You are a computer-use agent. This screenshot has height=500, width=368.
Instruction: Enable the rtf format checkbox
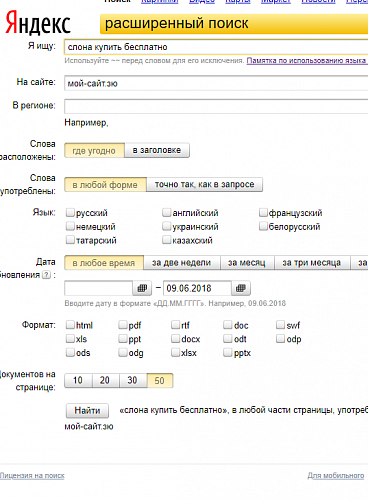point(175,325)
